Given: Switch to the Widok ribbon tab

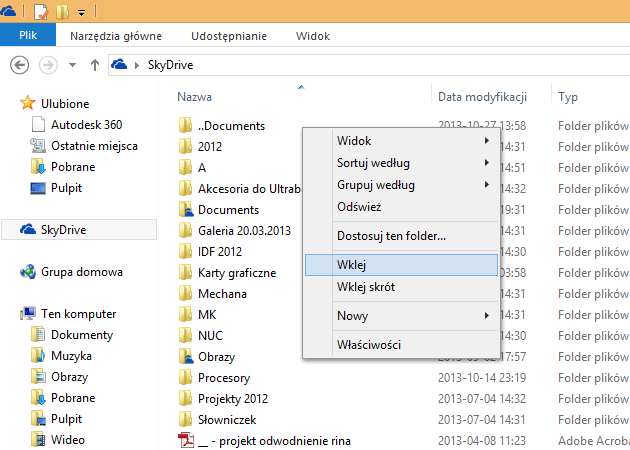Looking at the screenshot, I should point(313,36).
